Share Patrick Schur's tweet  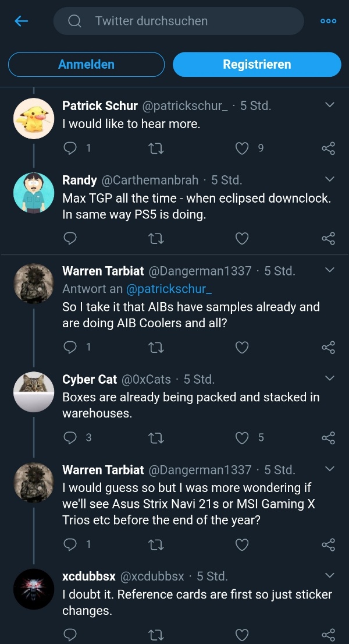328,148
